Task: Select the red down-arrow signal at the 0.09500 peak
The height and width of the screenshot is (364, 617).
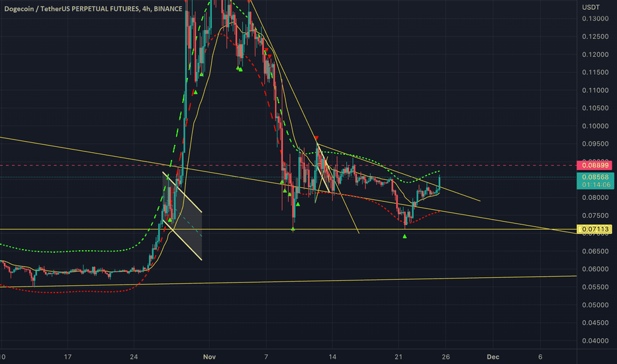Action: point(316,138)
